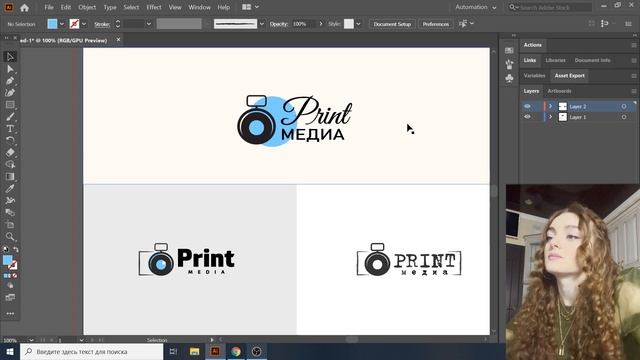Screen dimensions: 640x360
Task: Open the Properties panel dock icon
Action: (509, 50)
